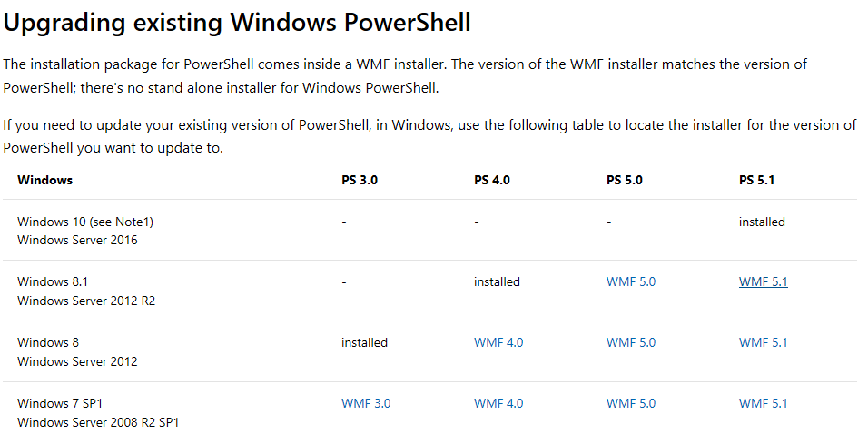868x444 pixels.
Task: Click the PS 4.0 column header
Action: pyautogui.click(x=491, y=180)
